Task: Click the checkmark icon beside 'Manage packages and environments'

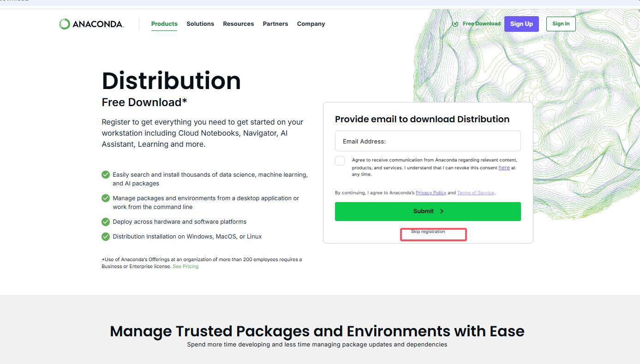Action: 106,198
